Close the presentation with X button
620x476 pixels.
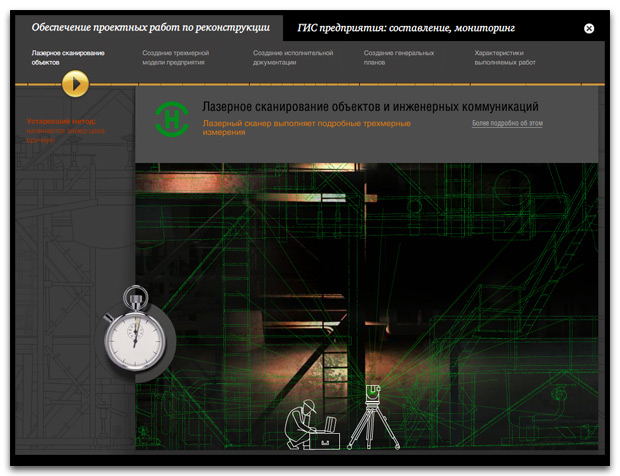coord(589,29)
